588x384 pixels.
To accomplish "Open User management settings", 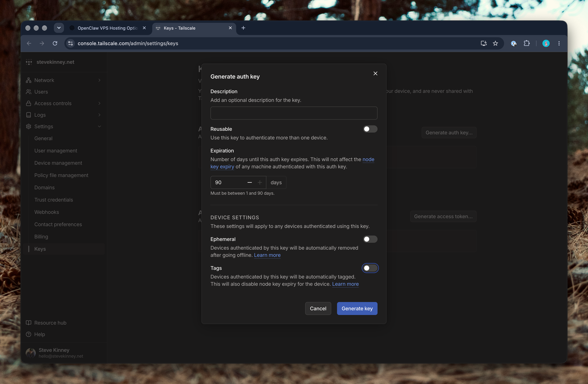I will pos(56,151).
